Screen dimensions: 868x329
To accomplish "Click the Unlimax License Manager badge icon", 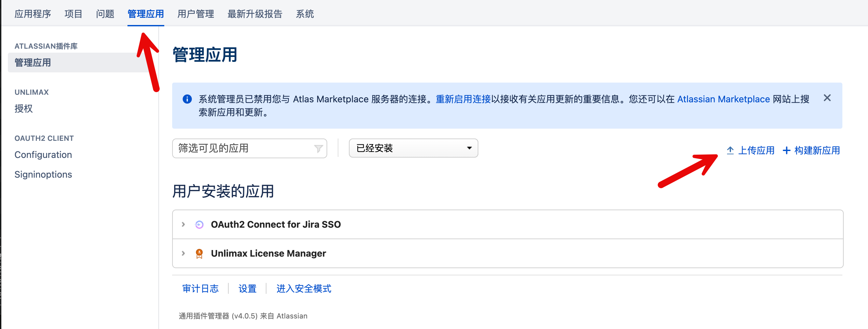I will 199,253.
